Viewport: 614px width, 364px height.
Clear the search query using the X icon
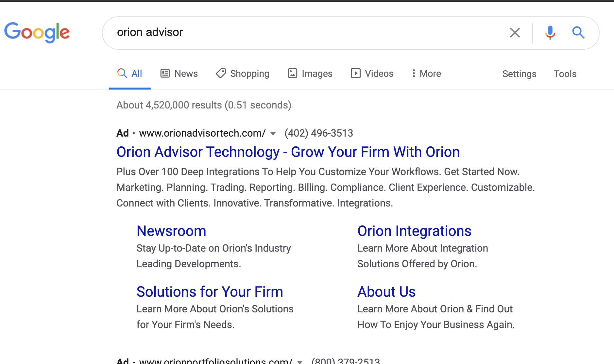click(x=515, y=32)
